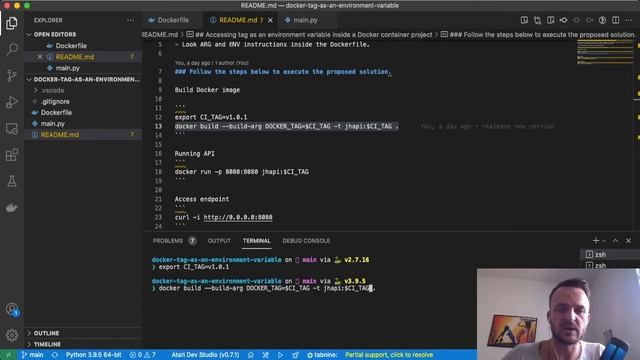Click the main branch in status bar
Image resolution: width=640 pixels, height=360 pixels.
[32, 355]
